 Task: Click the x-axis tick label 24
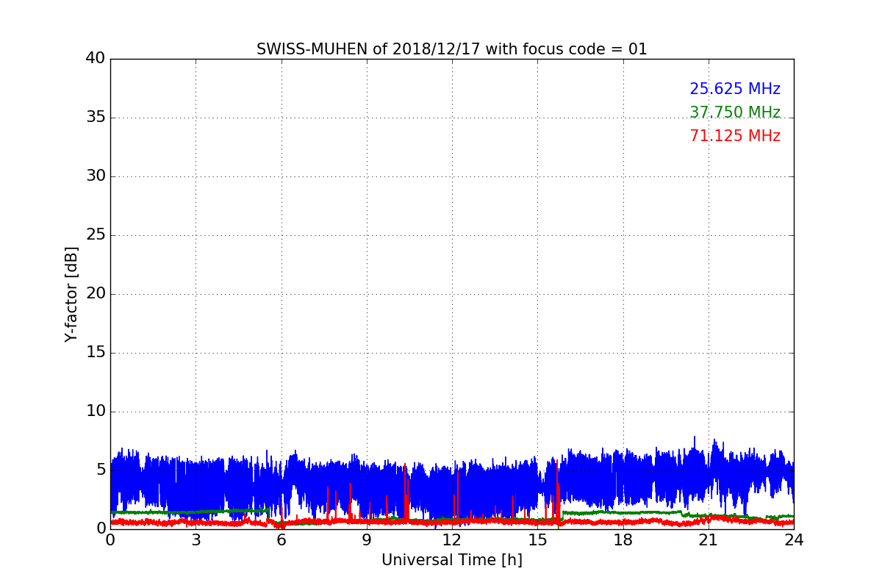coord(794,540)
